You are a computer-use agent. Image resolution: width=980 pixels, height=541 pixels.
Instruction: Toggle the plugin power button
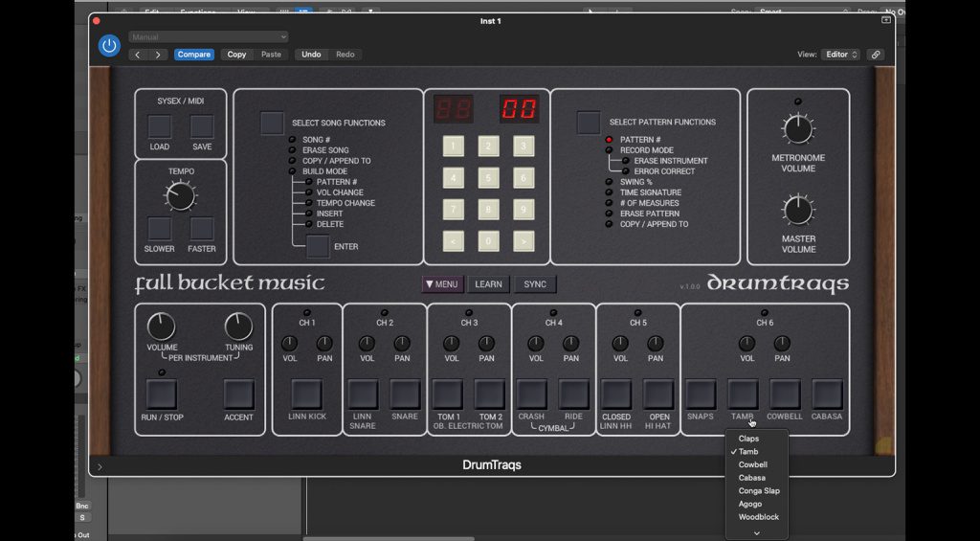coord(109,46)
